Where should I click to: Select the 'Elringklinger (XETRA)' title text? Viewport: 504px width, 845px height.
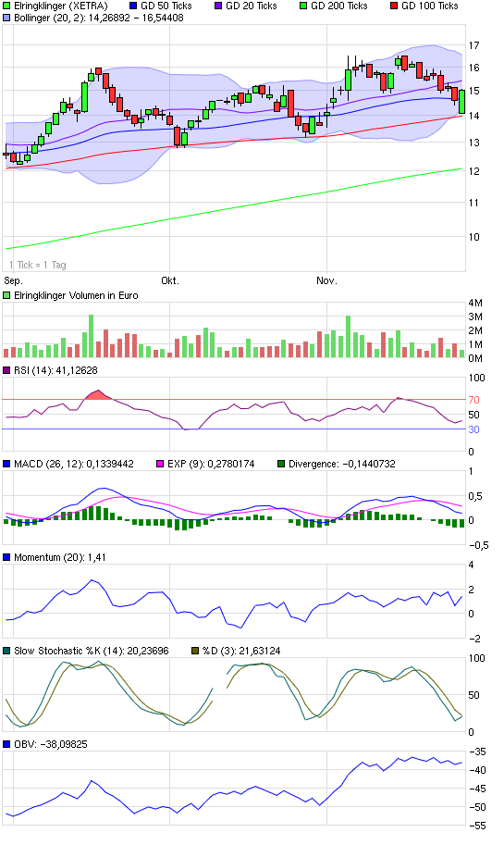tap(61, 6)
